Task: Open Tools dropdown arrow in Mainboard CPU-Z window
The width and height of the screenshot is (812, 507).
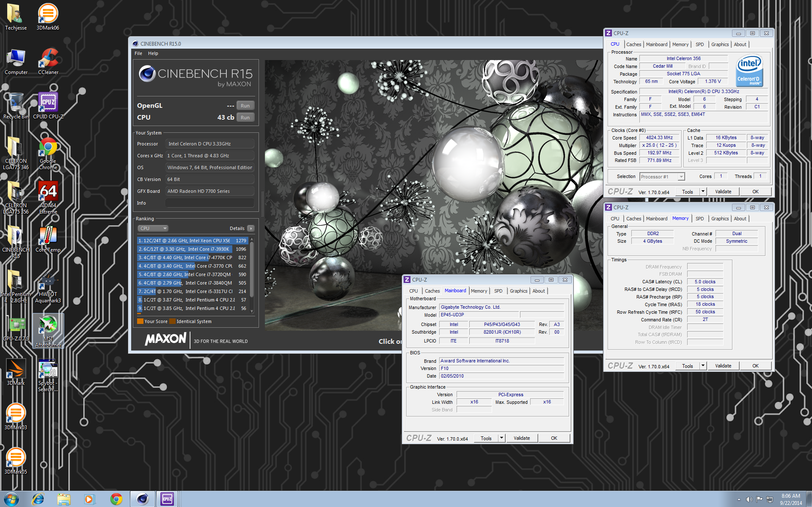Action: (x=501, y=438)
